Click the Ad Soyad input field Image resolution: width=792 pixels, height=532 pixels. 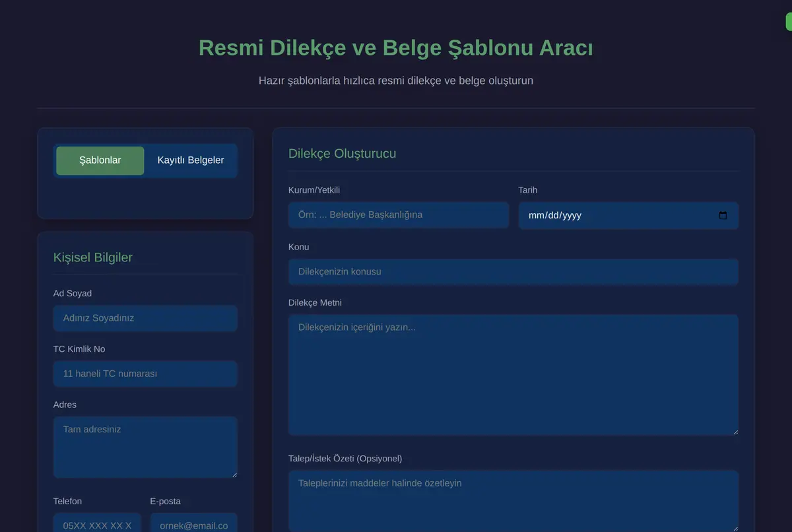pos(145,318)
